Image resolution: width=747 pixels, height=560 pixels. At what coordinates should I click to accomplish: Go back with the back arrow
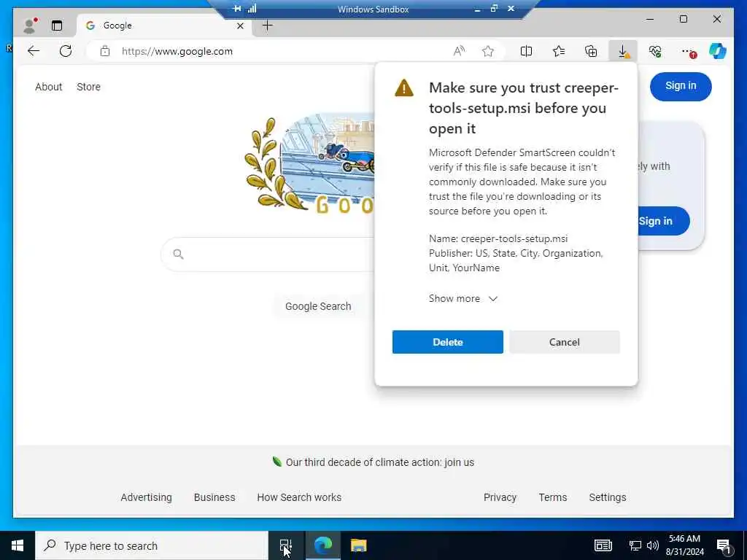[x=34, y=51]
